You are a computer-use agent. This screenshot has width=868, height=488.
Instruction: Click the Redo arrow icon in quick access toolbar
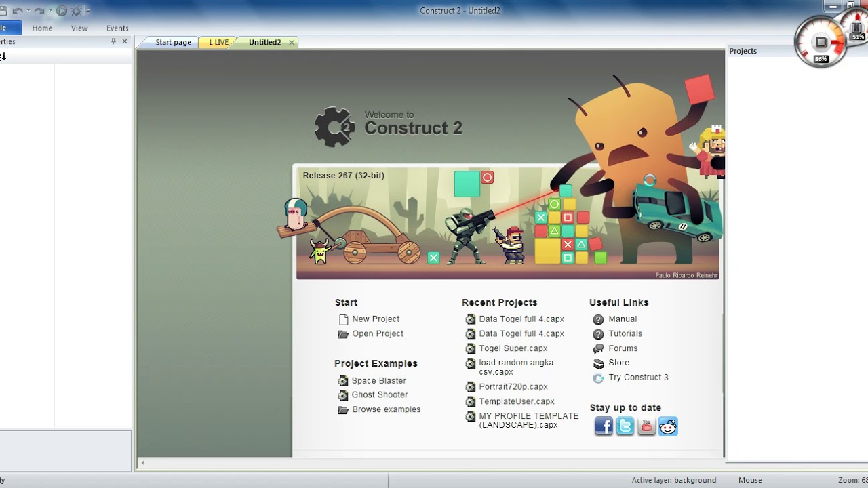pyautogui.click(x=39, y=11)
